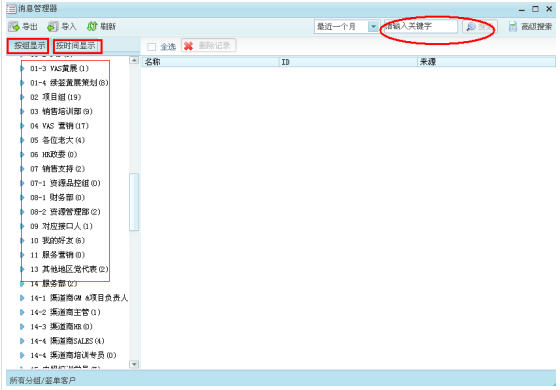Expand the 08-2 资源管理部 arrow
The height and width of the screenshot is (390, 560).
point(22,212)
